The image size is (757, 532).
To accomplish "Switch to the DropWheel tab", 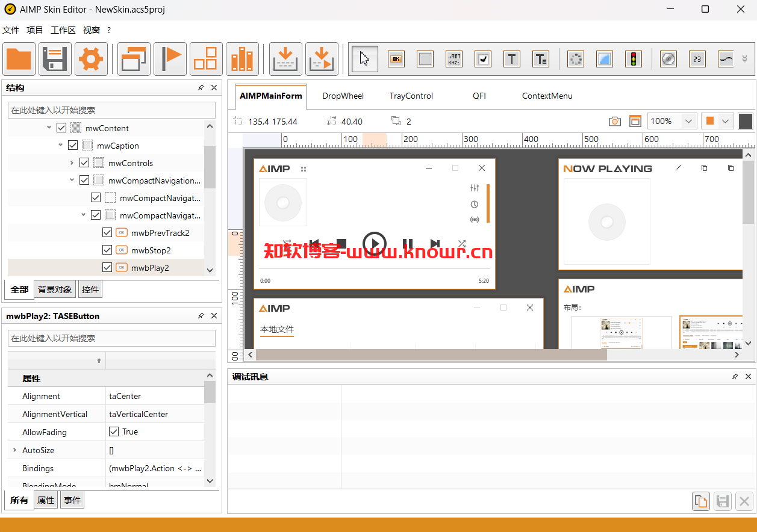I will pos(343,96).
